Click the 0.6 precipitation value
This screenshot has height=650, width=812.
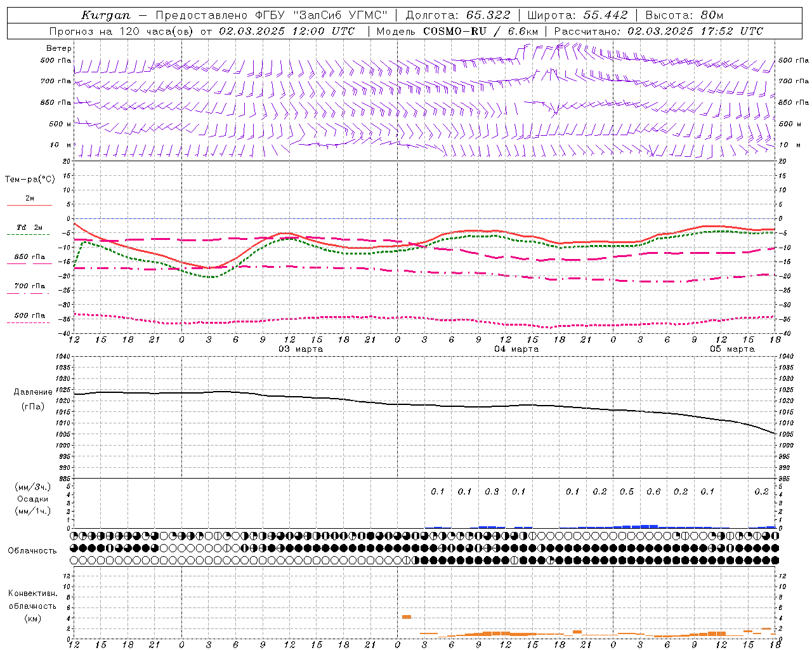(653, 491)
